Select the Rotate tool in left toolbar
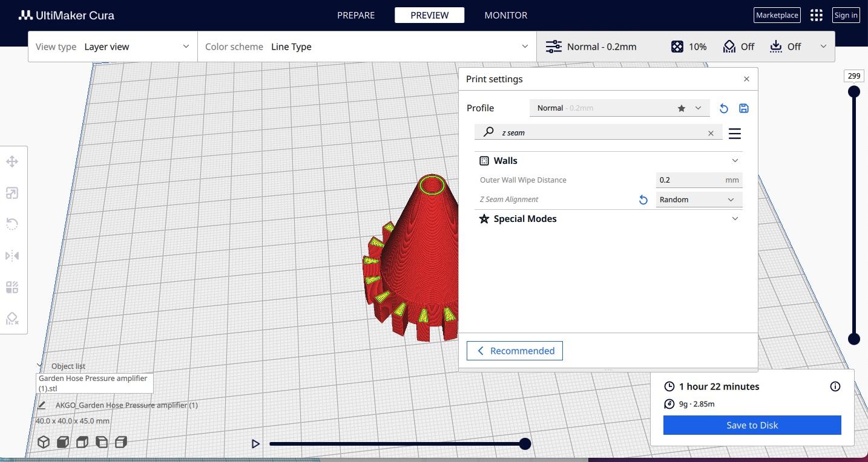Image resolution: width=868 pixels, height=462 pixels. (x=12, y=224)
